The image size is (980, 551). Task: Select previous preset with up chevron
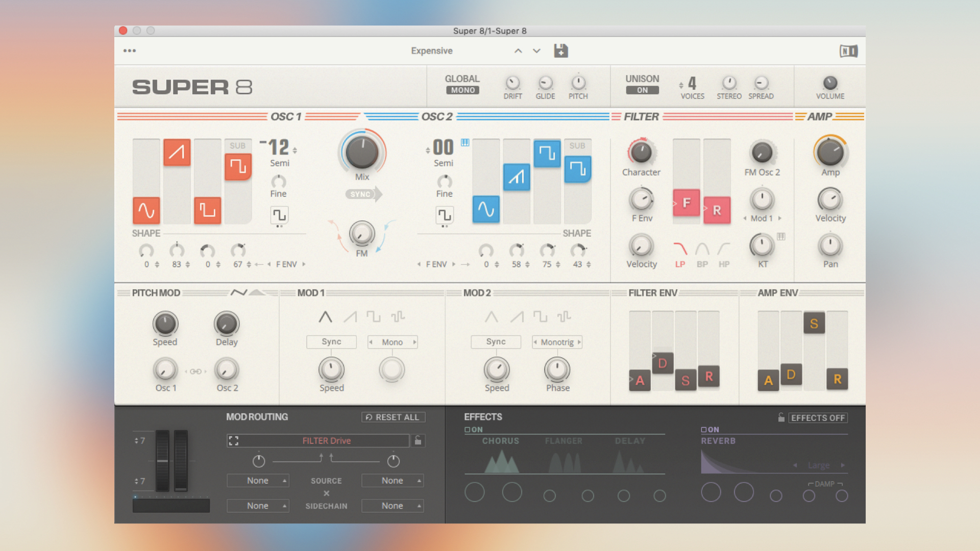point(518,51)
